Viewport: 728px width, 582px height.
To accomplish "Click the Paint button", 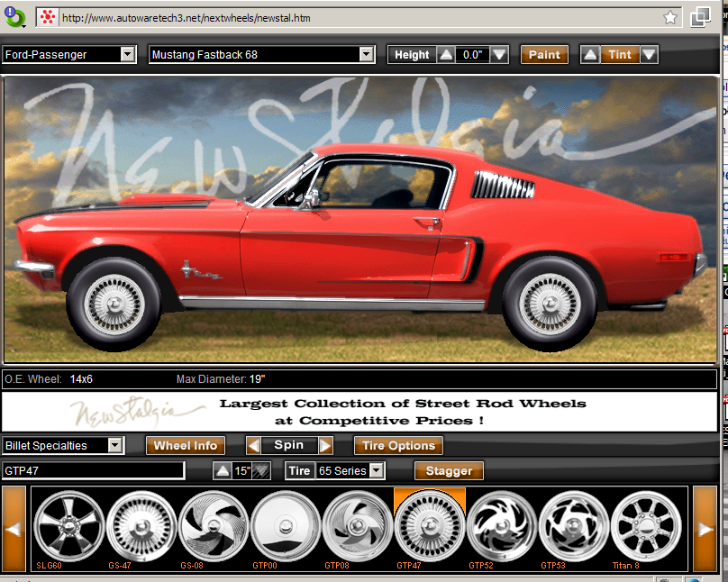I will click(x=544, y=55).
